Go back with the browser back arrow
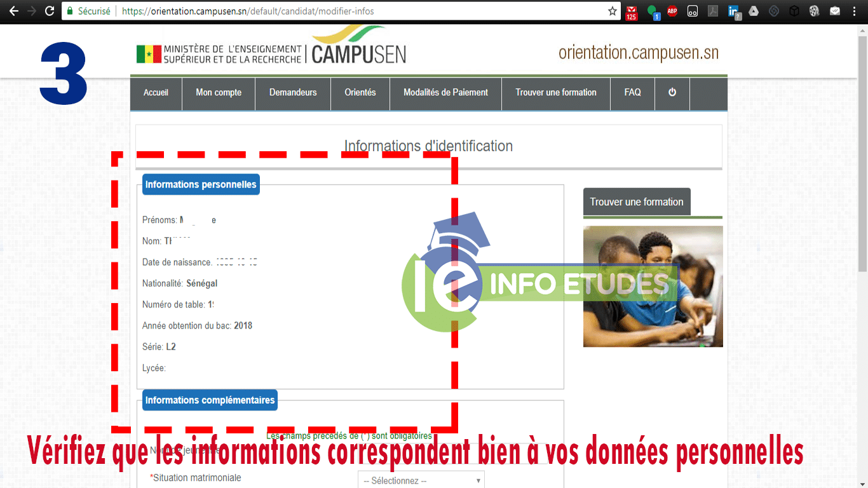 13,11
